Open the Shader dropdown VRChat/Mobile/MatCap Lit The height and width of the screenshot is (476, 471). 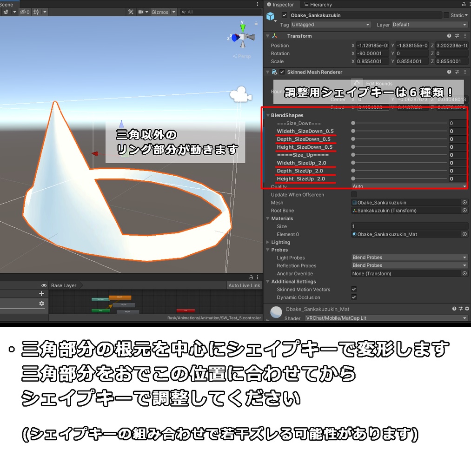point(386,318)
